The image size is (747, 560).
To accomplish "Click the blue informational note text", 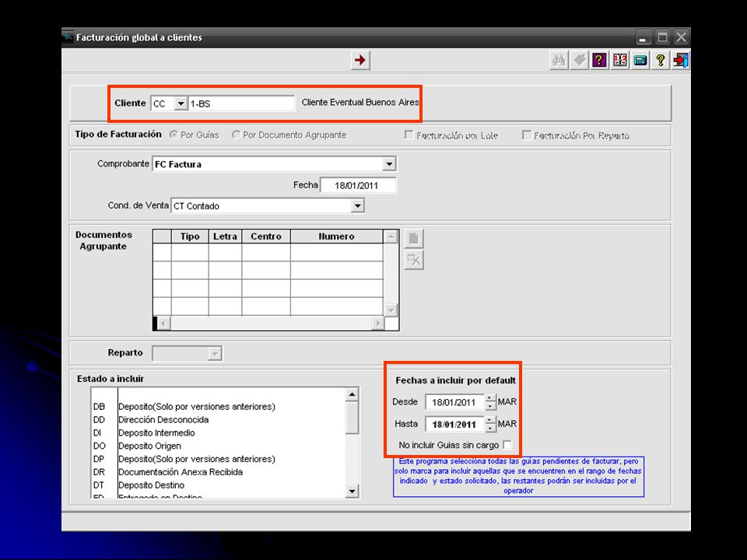I will [x=518, y=476].
